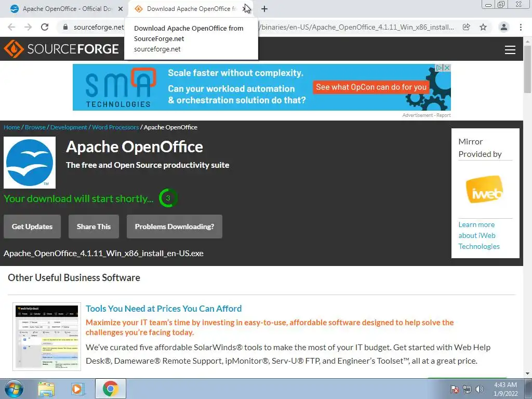532x399 pixels.
Task: Click the Chrome taskbar icon
Action: pos(111,389)
